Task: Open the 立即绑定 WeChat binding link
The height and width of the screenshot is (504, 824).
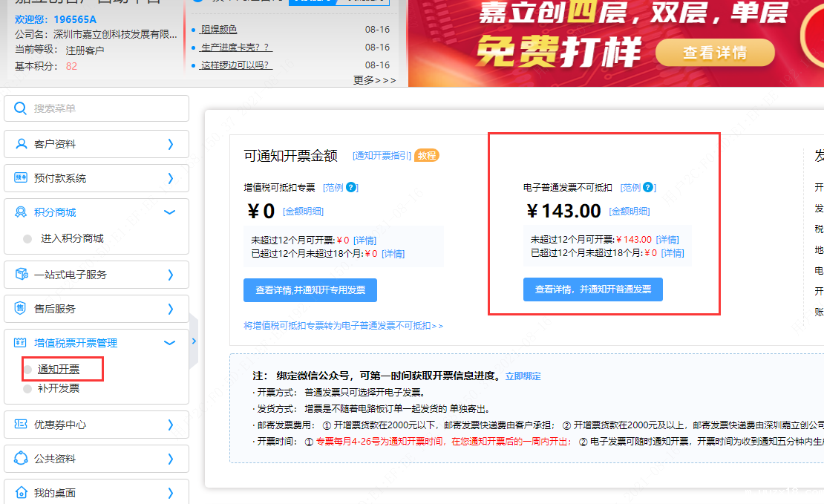Action: (523, 376)
